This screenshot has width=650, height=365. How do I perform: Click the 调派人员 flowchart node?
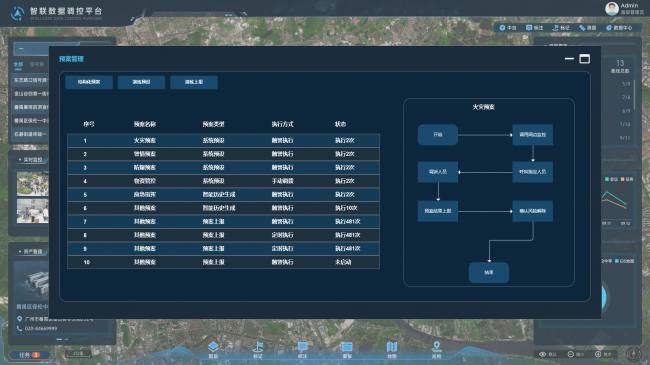(x=438, y=172)
